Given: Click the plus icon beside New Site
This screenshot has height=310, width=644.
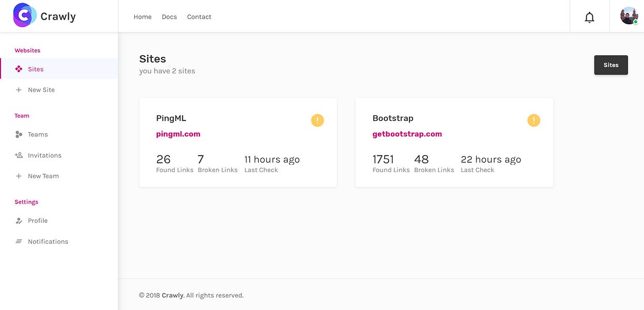Looking at the screenshot, I should pos(19,90).
